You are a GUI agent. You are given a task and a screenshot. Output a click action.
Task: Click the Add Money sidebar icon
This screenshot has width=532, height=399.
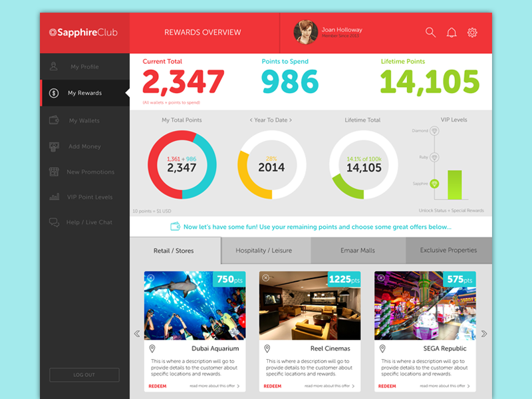tap(54, 146)
